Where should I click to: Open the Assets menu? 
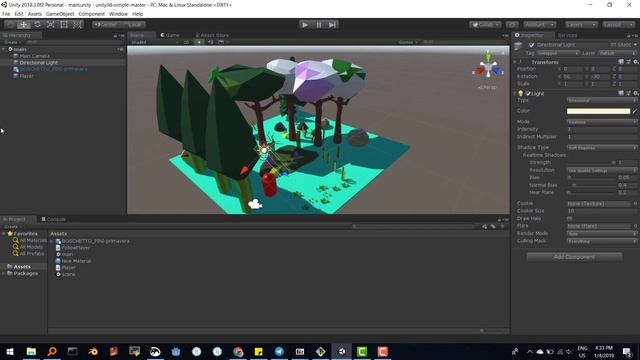point(35,14)
